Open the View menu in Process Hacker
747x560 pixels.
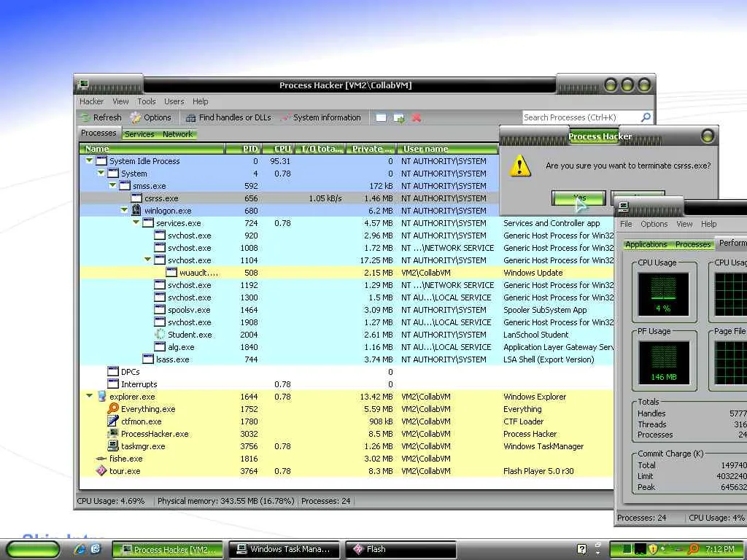coord(120,101)
